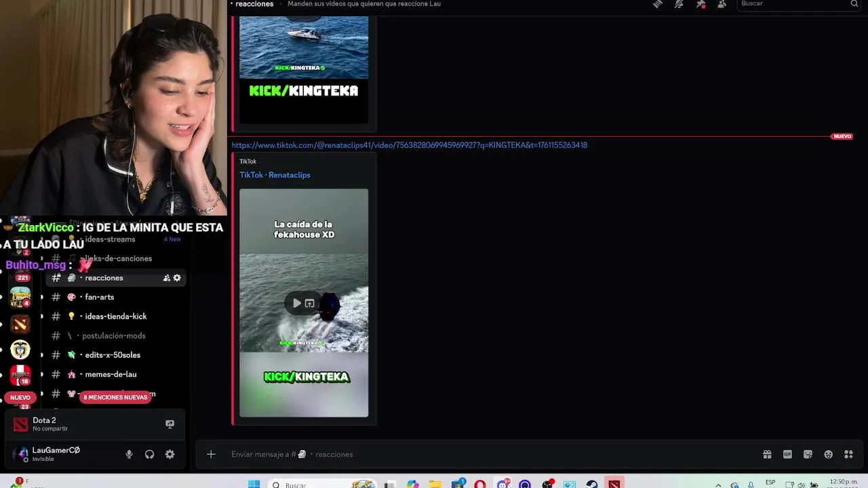Open the video in popout viewer icon
Screen dimensions: 868x488
309,303
